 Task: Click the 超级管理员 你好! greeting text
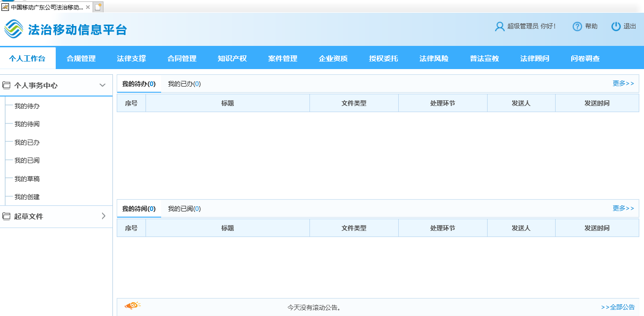tap(532, 26)
